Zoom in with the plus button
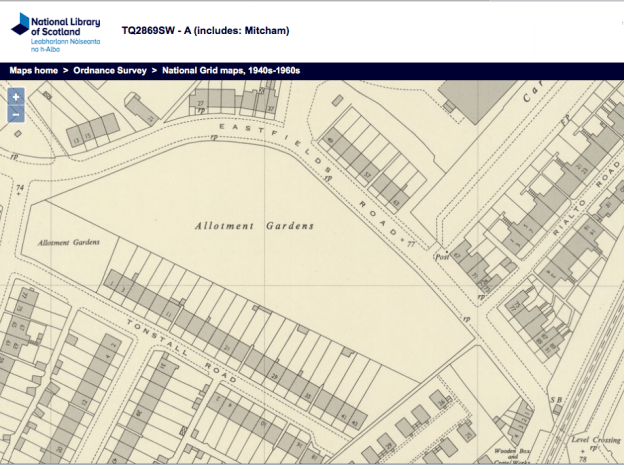 [x=16, y=97]
